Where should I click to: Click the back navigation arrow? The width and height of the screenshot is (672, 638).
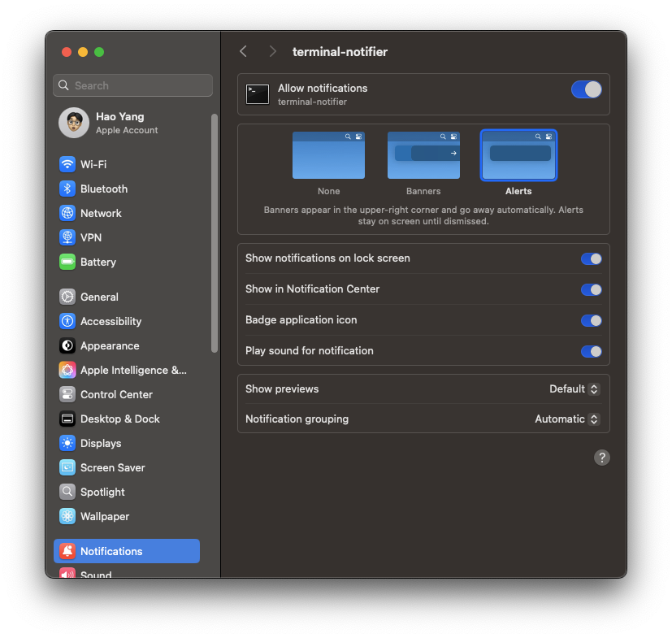pos(243,51)
